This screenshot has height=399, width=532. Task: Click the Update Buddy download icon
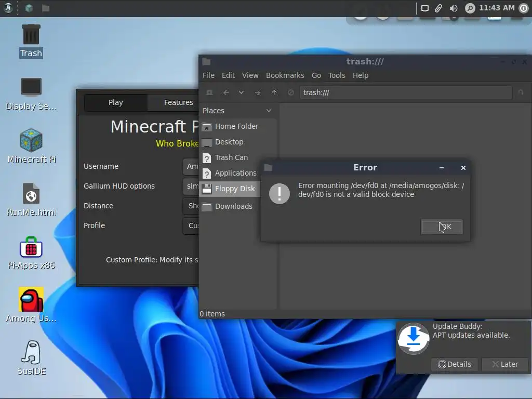point(413,339)
